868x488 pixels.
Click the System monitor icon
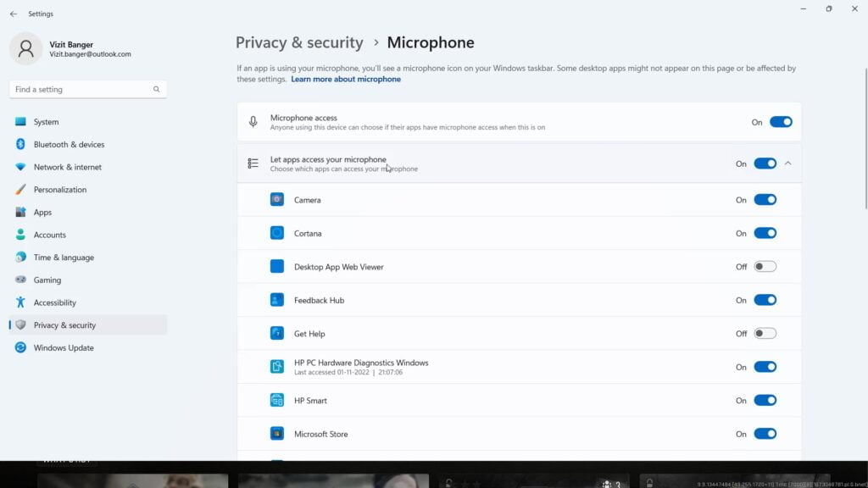20,122
